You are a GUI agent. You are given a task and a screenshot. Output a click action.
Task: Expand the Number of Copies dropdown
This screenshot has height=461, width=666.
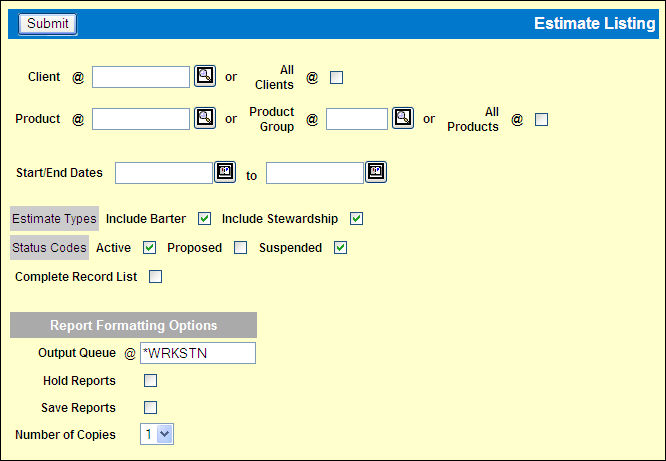158,434
